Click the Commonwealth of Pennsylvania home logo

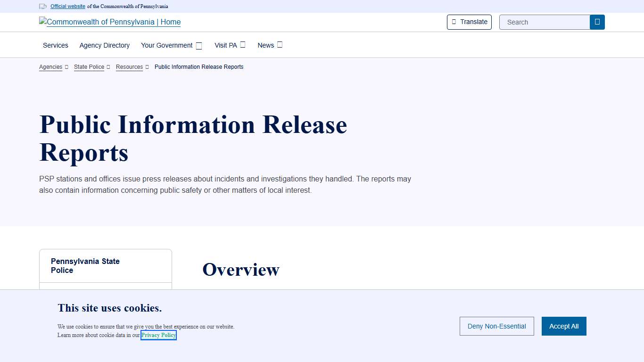click(109, 22)
